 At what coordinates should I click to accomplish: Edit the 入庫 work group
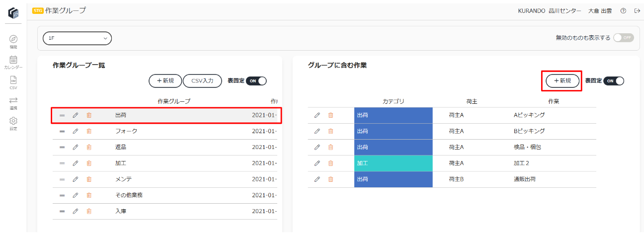[x=76, y=211]
